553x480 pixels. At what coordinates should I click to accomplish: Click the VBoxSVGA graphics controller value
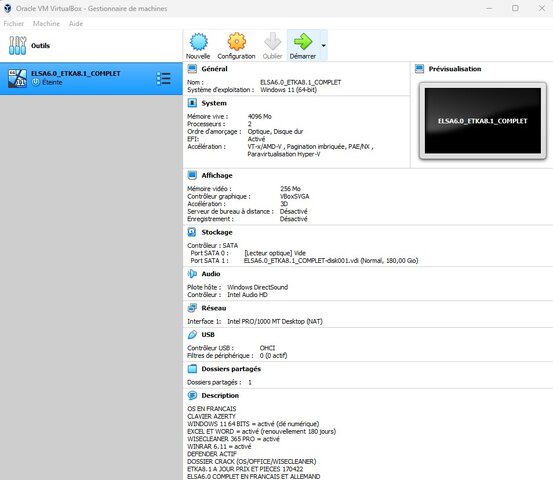294,196
